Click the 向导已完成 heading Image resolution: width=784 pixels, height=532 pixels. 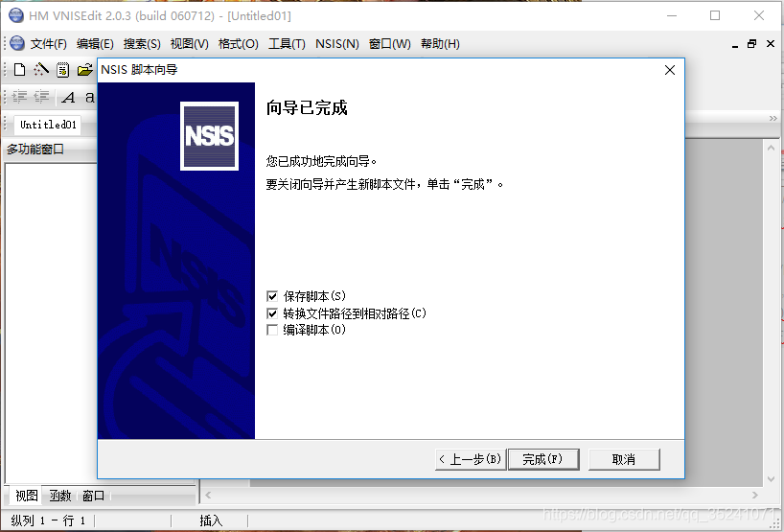click(307, 107)
